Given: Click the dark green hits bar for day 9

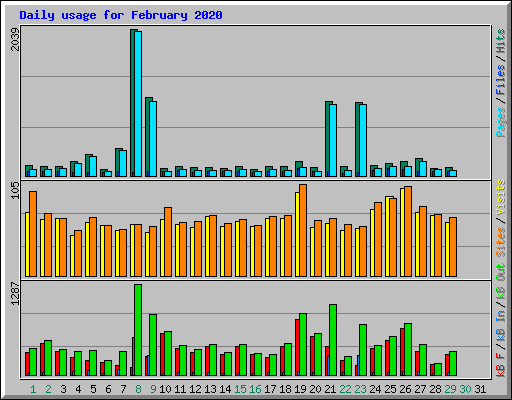Looking at the screenshot, I should [x=147, y=137].
